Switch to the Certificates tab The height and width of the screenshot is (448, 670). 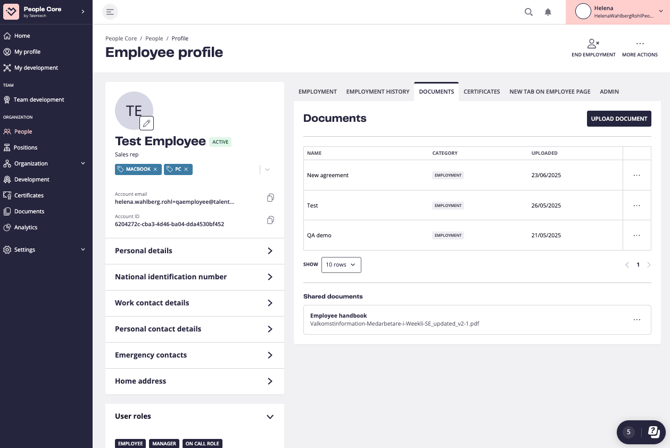481,91
